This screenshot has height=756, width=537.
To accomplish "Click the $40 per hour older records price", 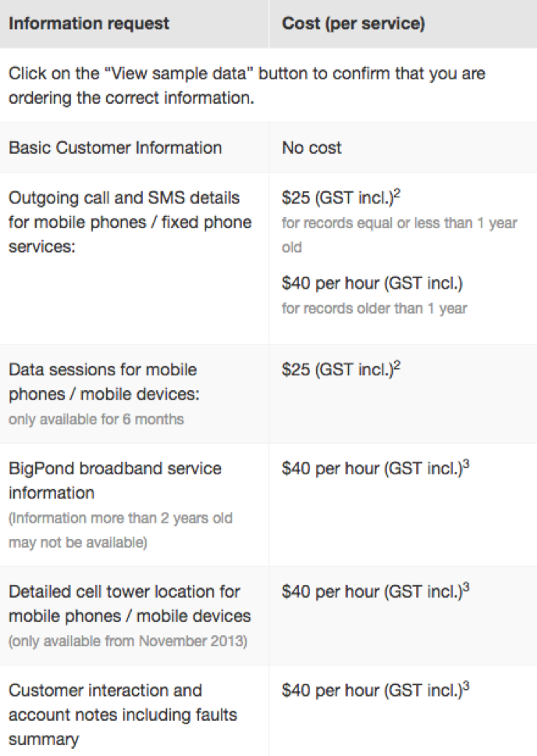I will pos(372,283).
